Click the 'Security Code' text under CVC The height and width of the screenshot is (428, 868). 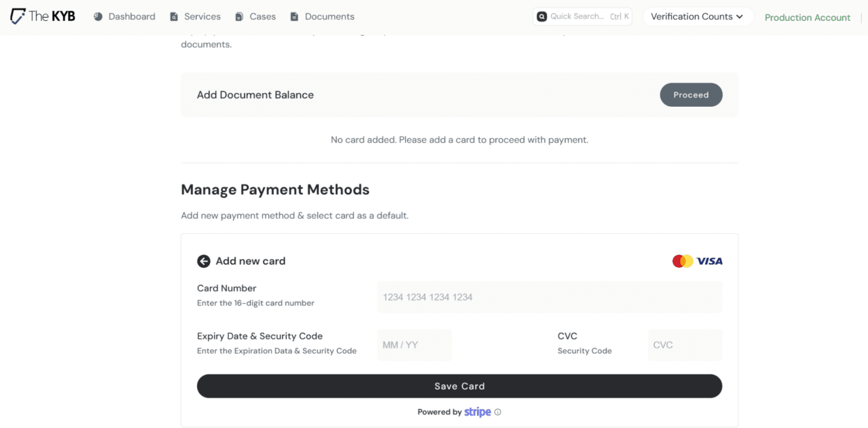coord(585,351)
